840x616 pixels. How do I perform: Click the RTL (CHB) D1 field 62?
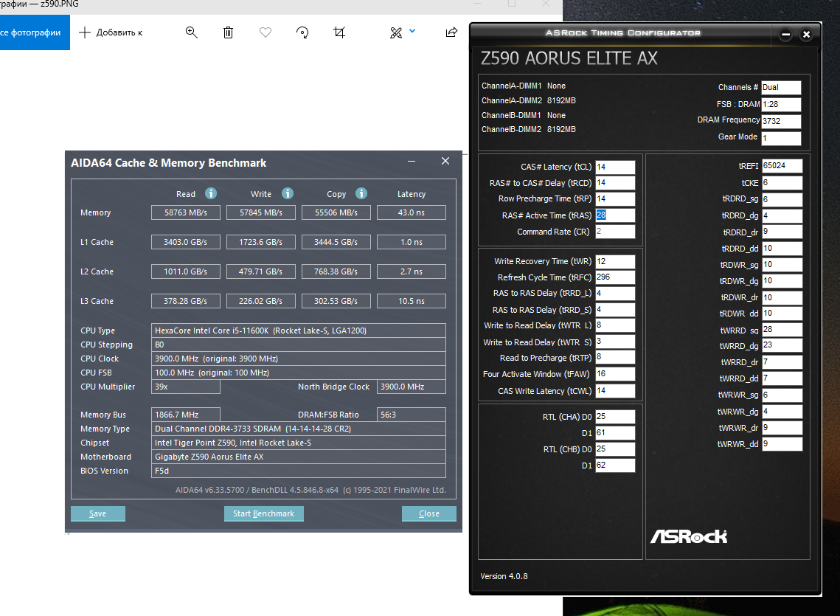tap(615, 466)
